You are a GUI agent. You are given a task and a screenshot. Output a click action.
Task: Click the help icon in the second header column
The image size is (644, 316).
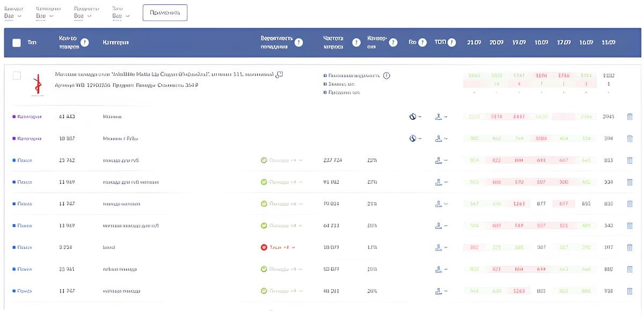point(84,42)
